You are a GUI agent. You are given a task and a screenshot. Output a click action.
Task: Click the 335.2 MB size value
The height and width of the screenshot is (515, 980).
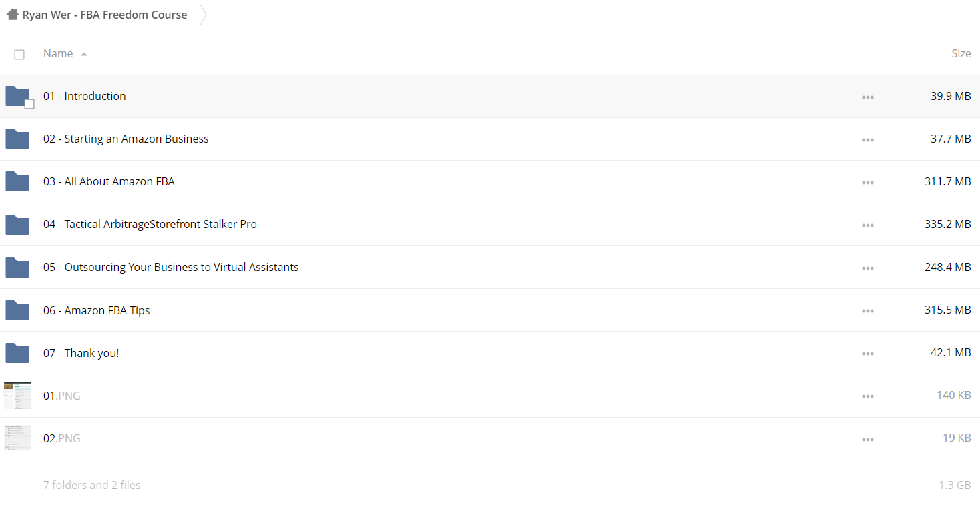948,224
